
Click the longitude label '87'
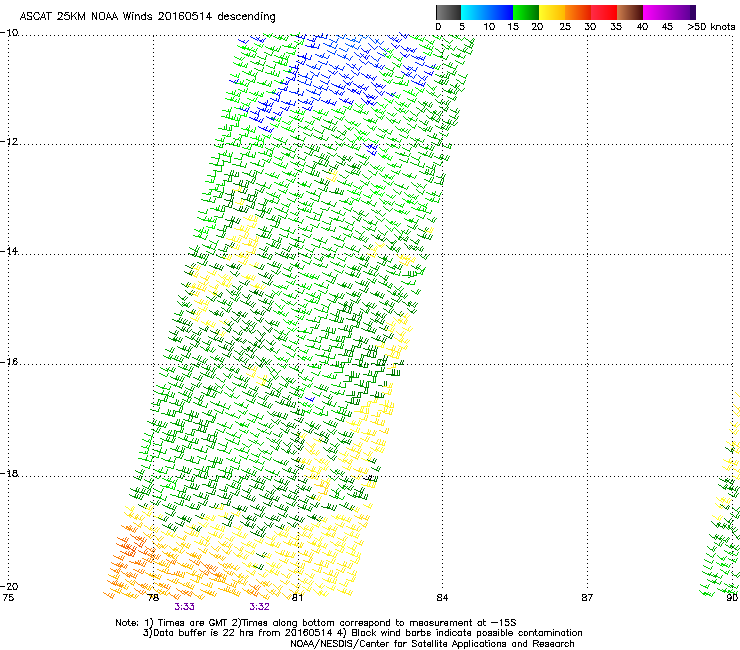(587, 598)
